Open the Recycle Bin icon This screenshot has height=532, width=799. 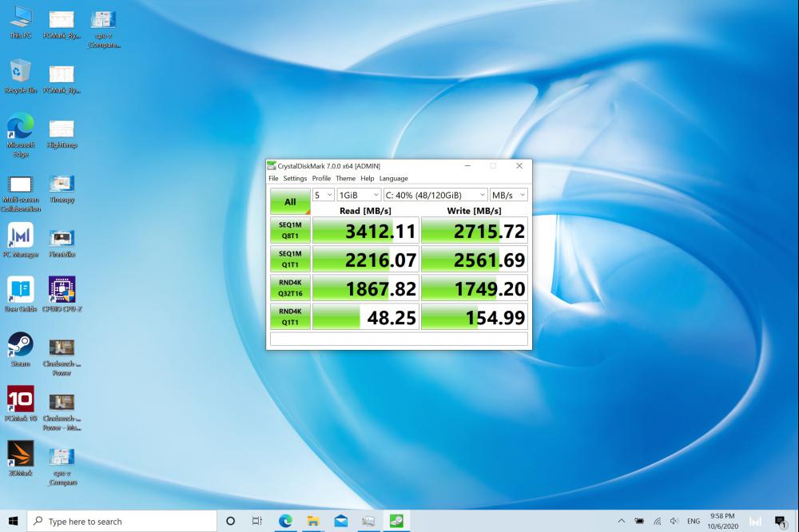[21, 77]
